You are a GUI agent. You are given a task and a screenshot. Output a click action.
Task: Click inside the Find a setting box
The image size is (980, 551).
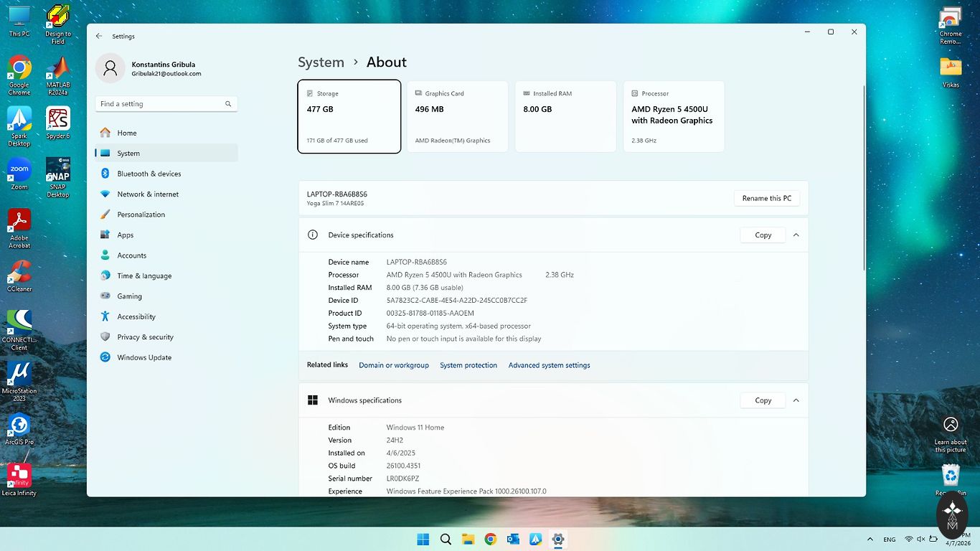point(158,104)
